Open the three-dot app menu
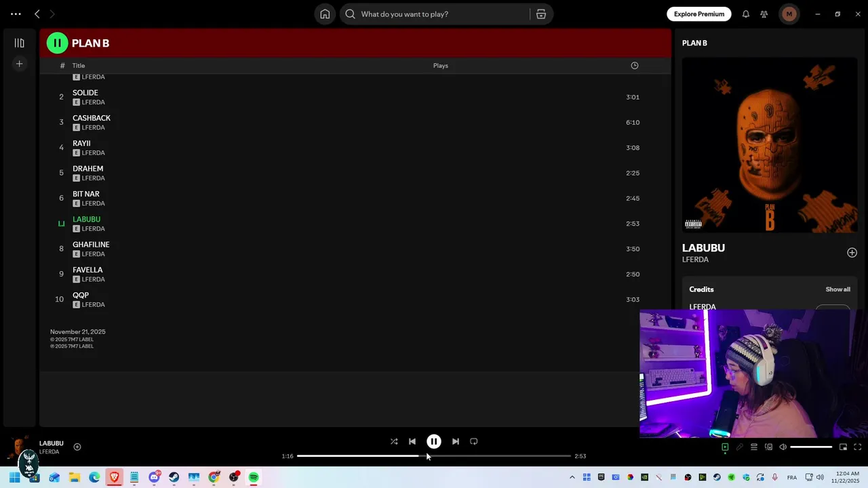868x488 pixels. click(16, 14)
